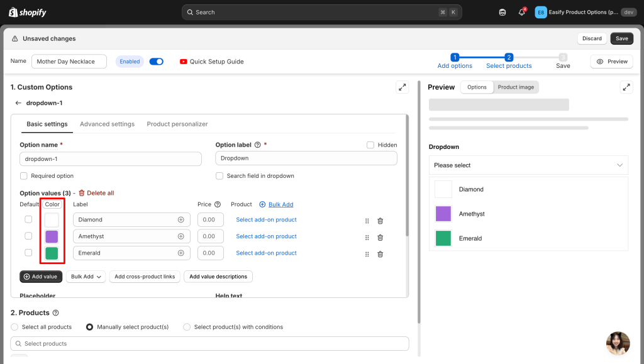Click Select add-on product link for Amethyst
The width and height of the screenshot is (644, 364).
coord(266,236)
